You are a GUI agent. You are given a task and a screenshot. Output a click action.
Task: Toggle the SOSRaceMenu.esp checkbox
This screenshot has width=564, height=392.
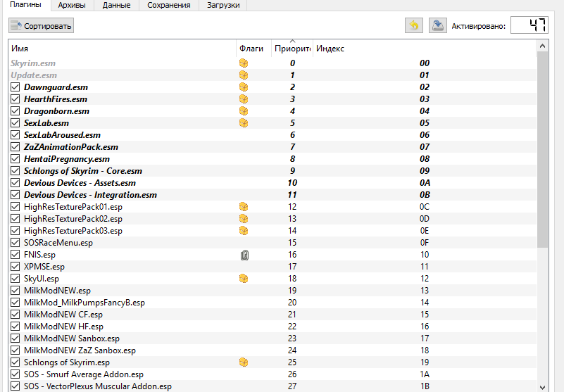tap(15, 243)
